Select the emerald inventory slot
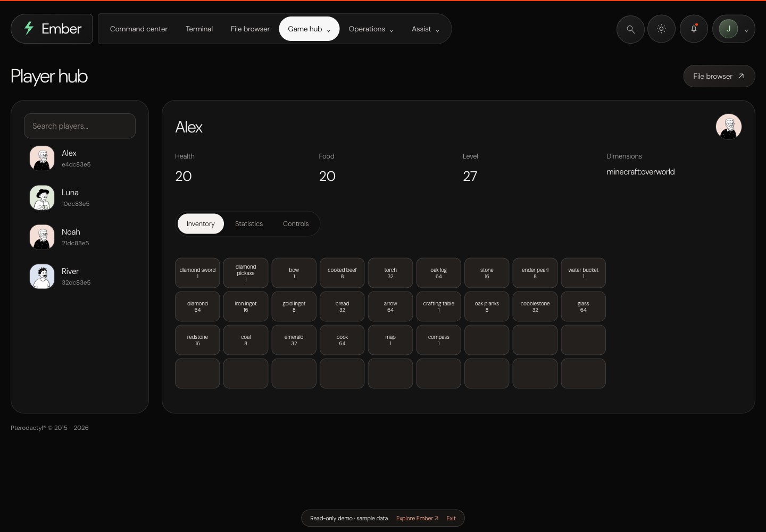Image resolution: width=766 pixels, height=532 pixels. 294,340
